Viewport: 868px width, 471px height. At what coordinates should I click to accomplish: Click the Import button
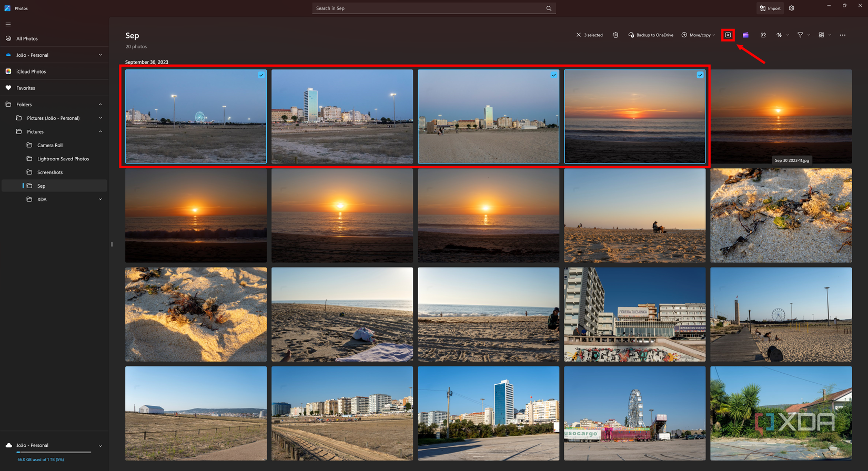[770, 8]
